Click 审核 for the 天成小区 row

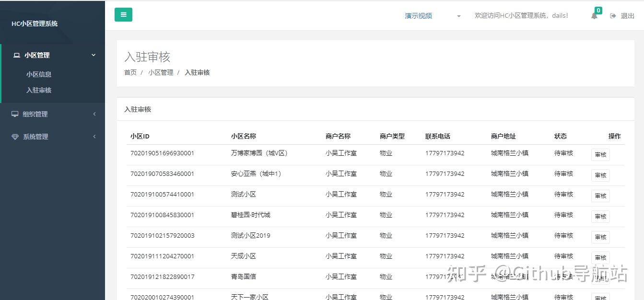click(600, 257)
